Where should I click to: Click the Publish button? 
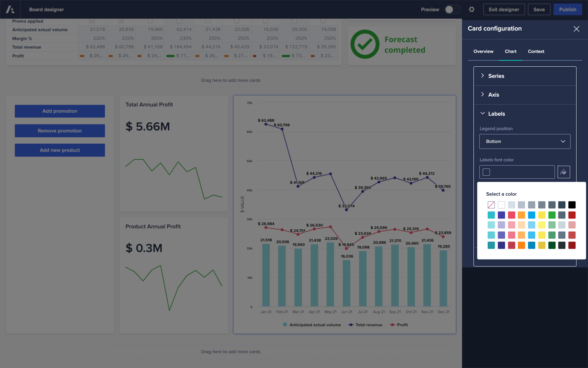pyautogui.click(x=567, y=9)
